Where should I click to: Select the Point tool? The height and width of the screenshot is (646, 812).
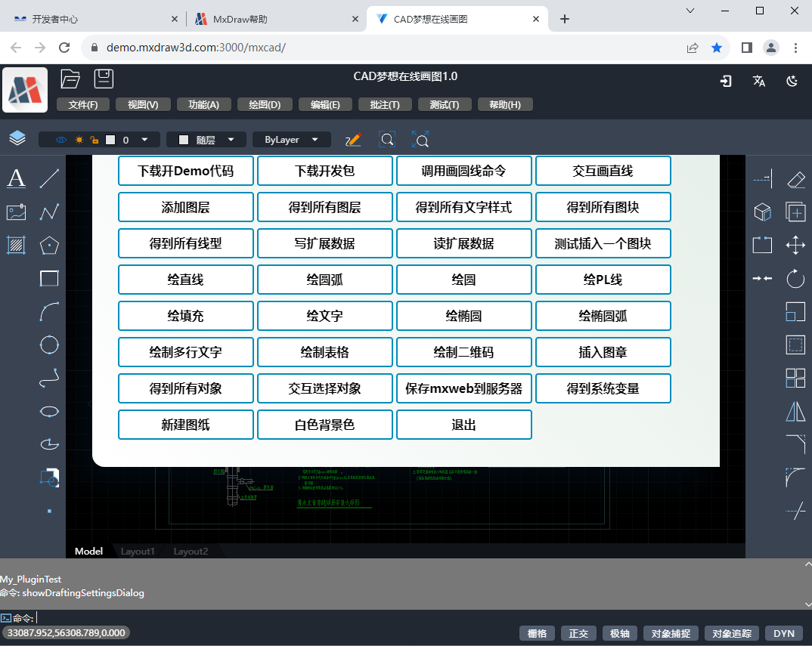[x=50, y=511]
